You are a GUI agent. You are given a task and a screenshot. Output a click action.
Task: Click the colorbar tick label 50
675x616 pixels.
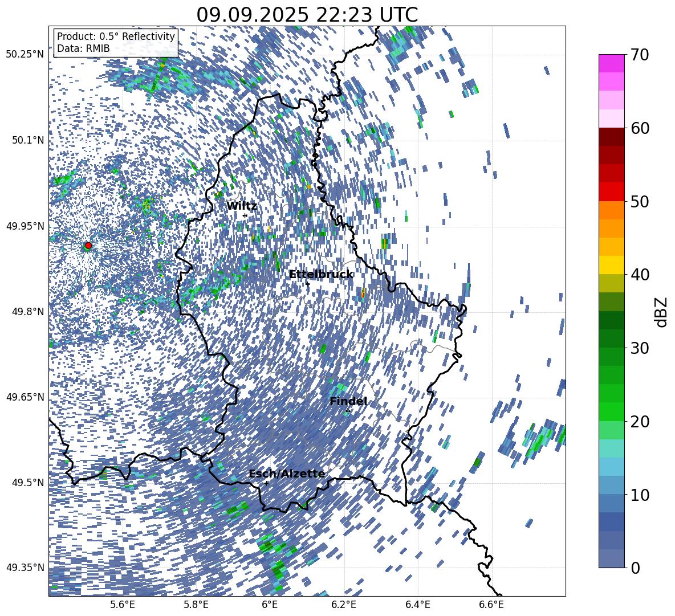(640, 201)
